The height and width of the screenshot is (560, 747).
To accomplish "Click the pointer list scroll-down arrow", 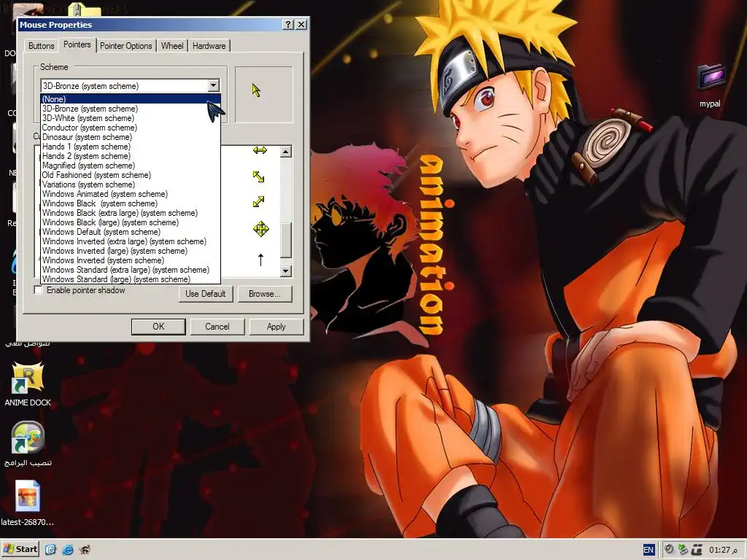I will (286, 271).
